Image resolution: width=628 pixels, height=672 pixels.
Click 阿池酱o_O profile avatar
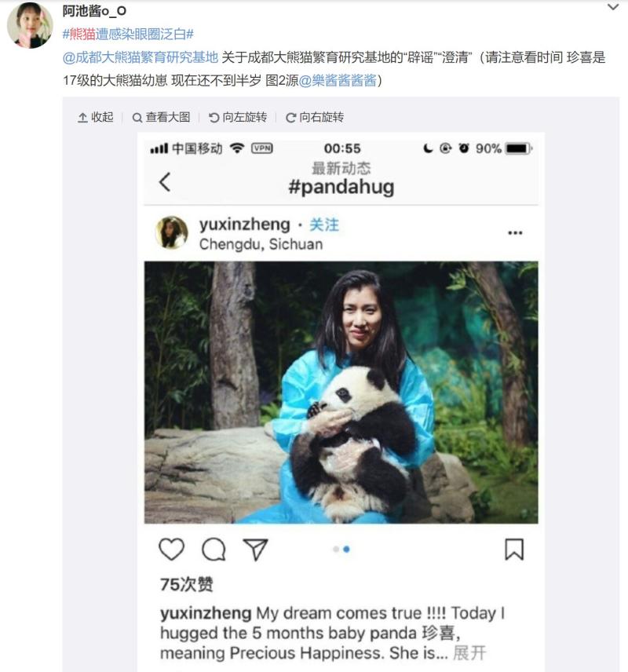pyautogui.click(x=30, y=25)
